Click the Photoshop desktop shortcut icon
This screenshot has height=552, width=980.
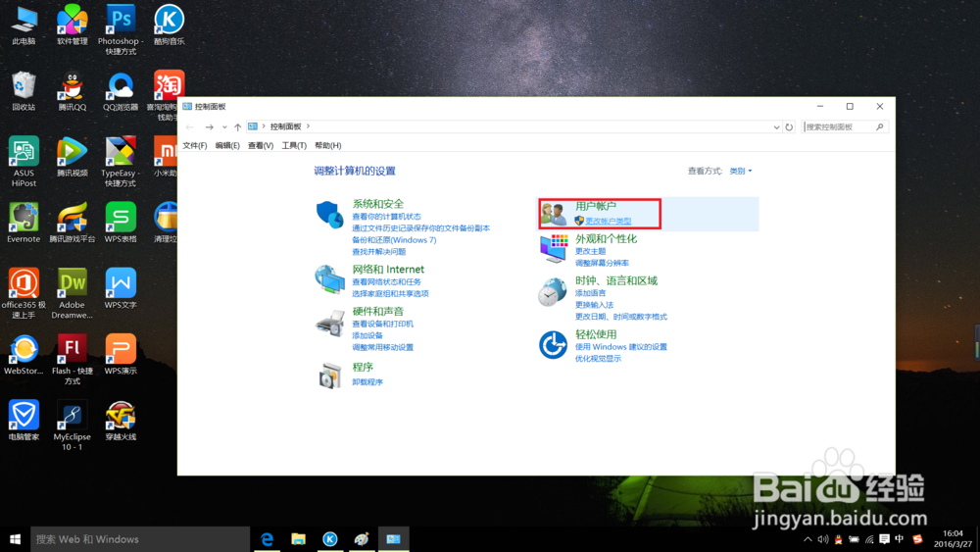tap(121, 20)
